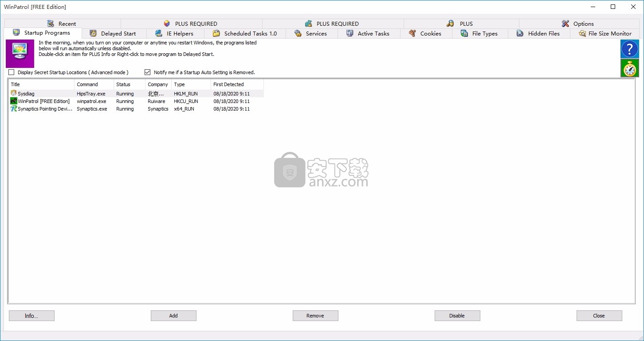
Task: Click the Disable button
Action: point(457,316)
